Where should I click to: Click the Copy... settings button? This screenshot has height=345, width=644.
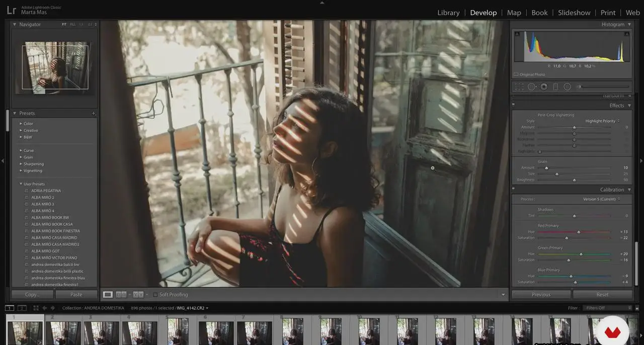tap(32, 295)
